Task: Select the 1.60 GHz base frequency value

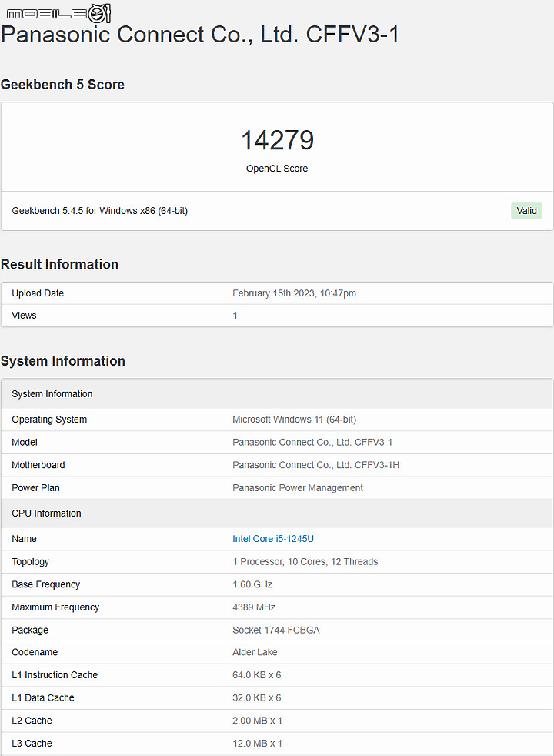Action: tap(252, 584)
